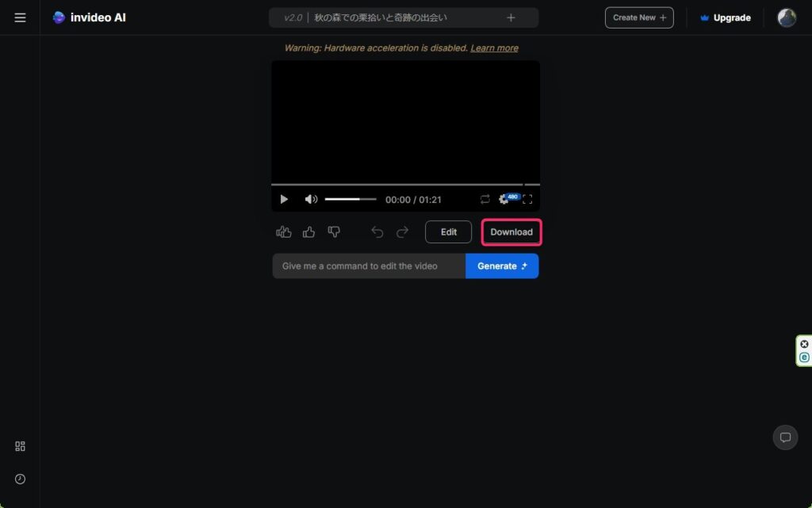
Task: Mute the video player's volume
Action: [x=311, y=200]
